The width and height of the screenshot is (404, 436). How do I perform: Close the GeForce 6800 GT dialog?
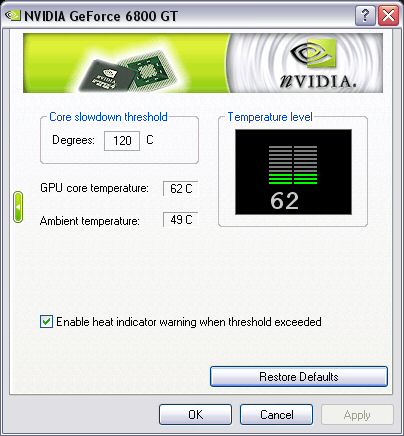(x=388, y=15)
